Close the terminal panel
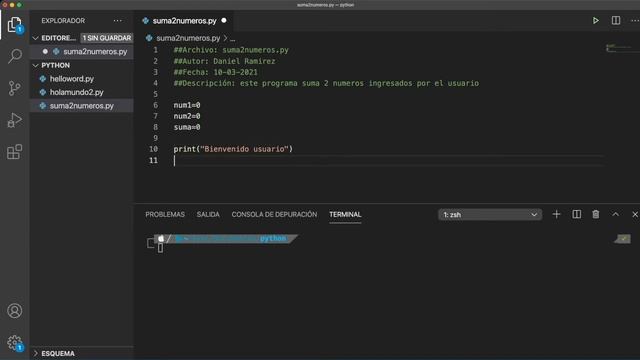Image resolution: width=640 pixels, height=360 pixels. tap(635, 214)
